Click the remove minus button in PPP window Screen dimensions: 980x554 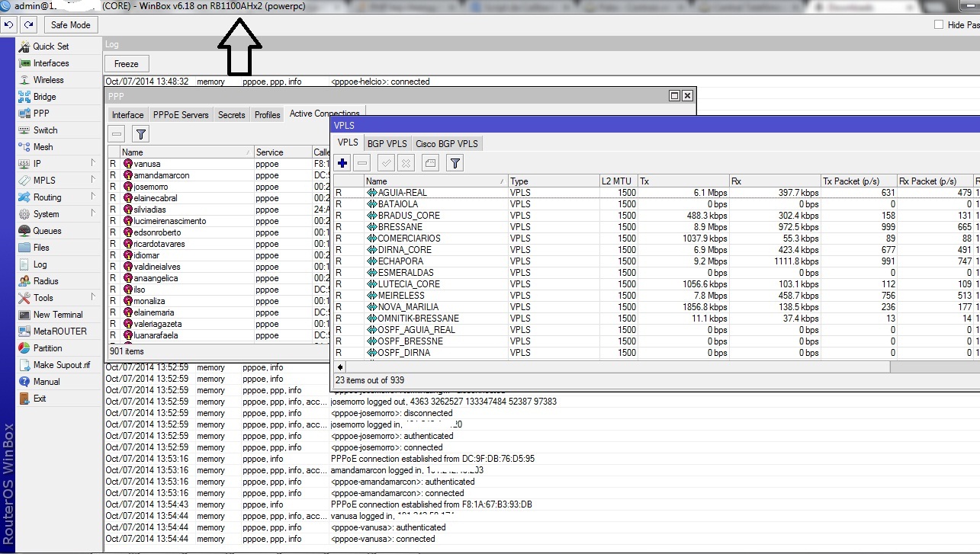tap(117, 134)
